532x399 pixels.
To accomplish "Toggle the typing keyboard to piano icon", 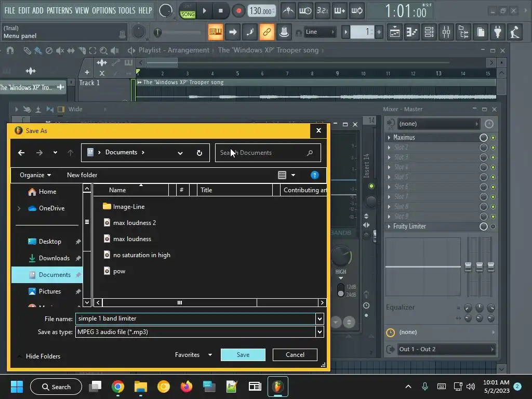I will click(x=216, y=32).
